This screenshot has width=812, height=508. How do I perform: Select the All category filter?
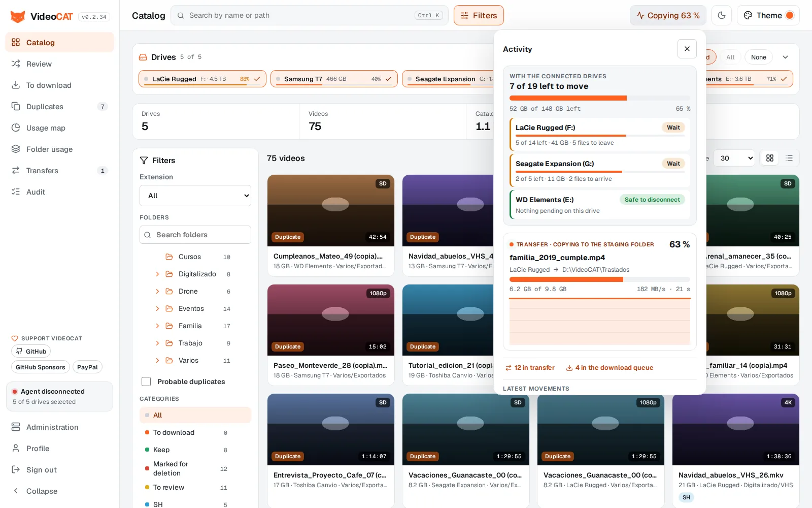195,415
